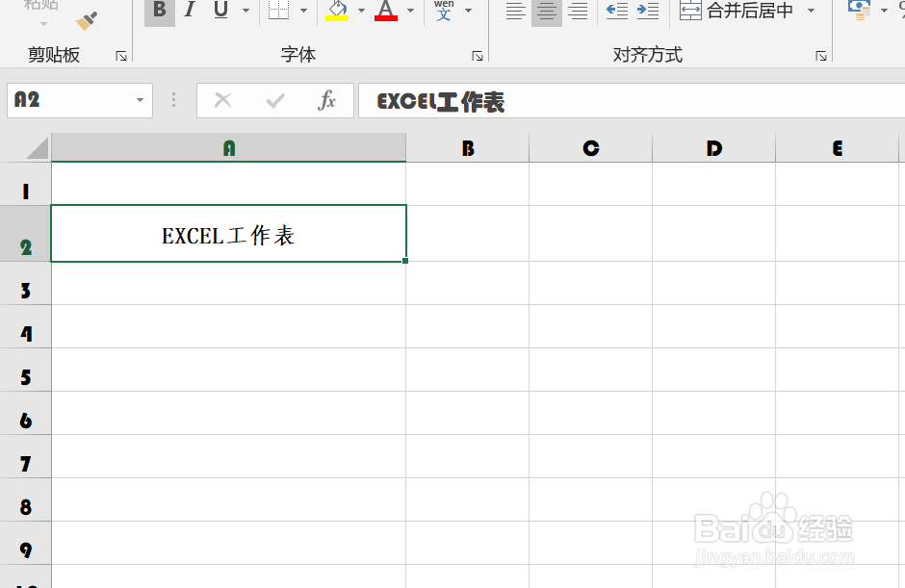
Task: Click formula bar with EXCEL工作表
Action: click(632, 101)
